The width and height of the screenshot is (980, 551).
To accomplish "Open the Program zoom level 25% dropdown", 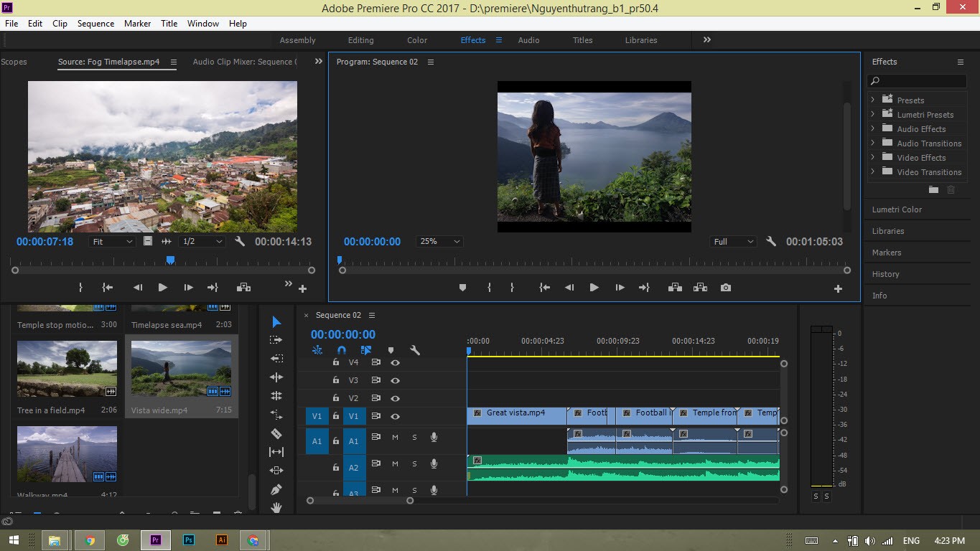I will tap(439, 242).
